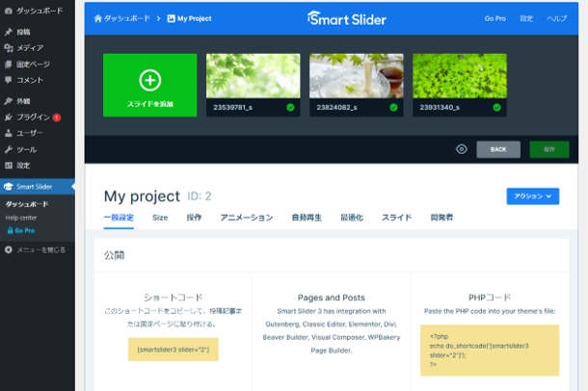588x391 pixels.
Task: Click the BACK button
Action: pos(498,149)
